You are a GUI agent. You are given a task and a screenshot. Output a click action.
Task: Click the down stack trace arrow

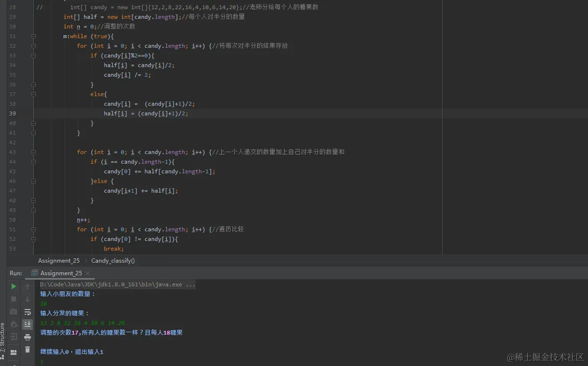(x=28, y=299)
